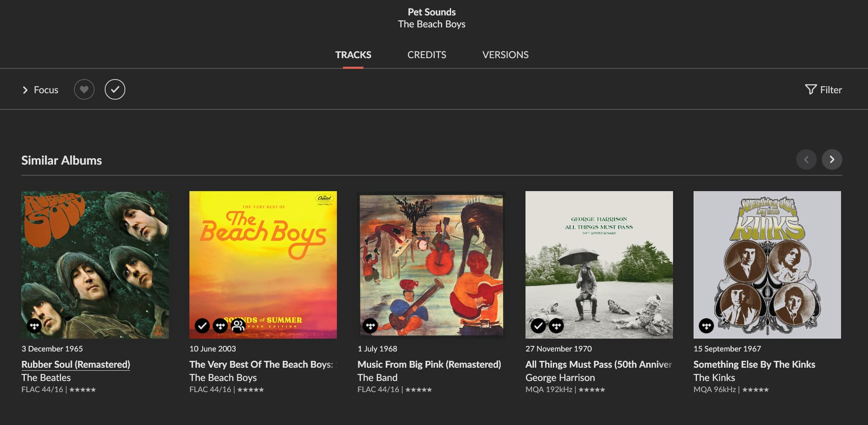The width and height of the screenshot is (868, 425).
Task: Click FLAC 44/16 rating under Very Best Of
Action: 226,389
